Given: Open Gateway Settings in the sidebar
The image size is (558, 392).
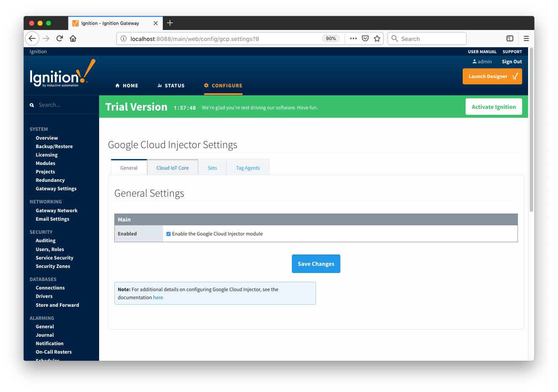Looking at the screenshot, I should tap(56, 189).
